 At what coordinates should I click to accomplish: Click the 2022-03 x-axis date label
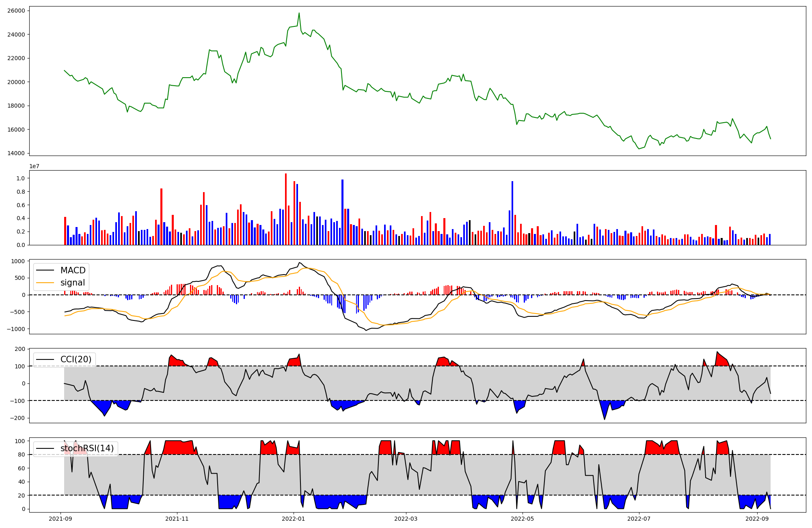pos(406,519)
